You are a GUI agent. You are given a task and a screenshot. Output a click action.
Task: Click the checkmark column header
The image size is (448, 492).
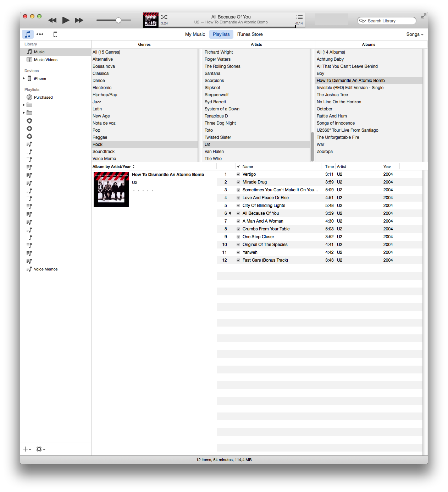tap(238, 166)
